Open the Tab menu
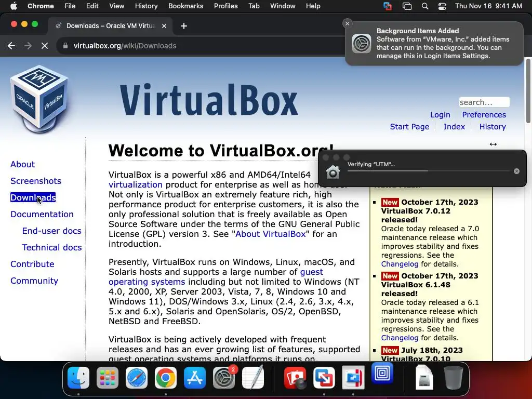 click(x=254, y=6)
